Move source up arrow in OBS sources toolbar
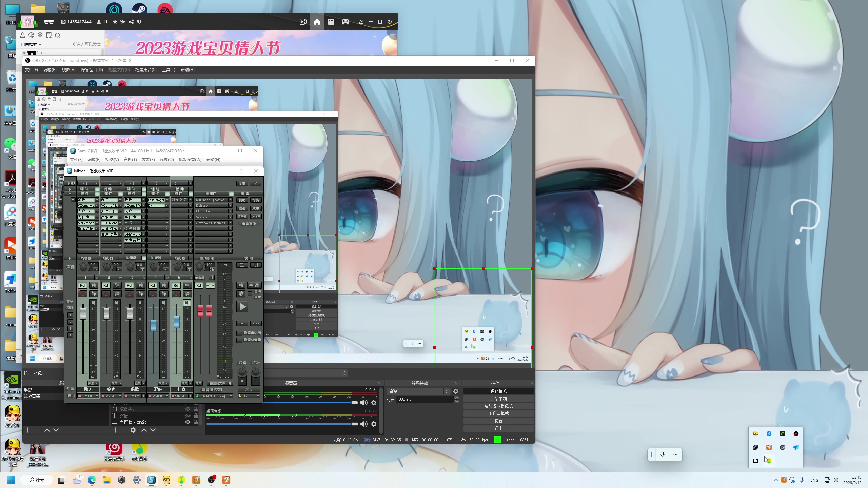 (144, 430)
